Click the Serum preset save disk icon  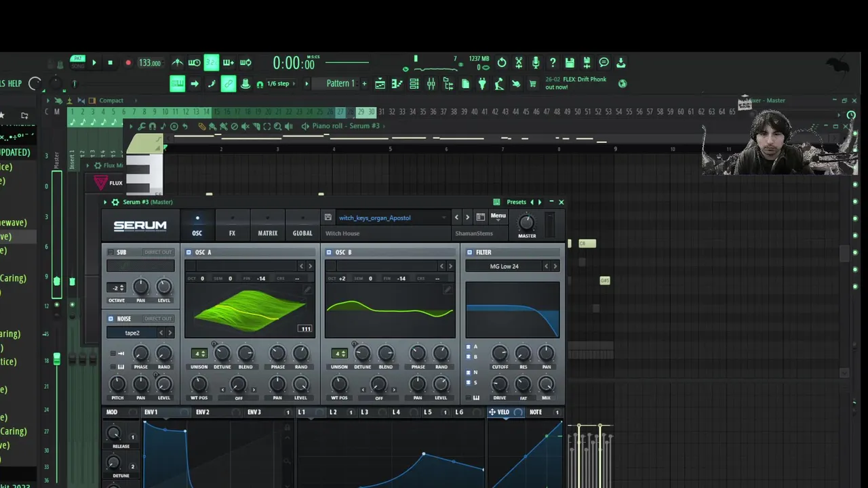point(328,218)
